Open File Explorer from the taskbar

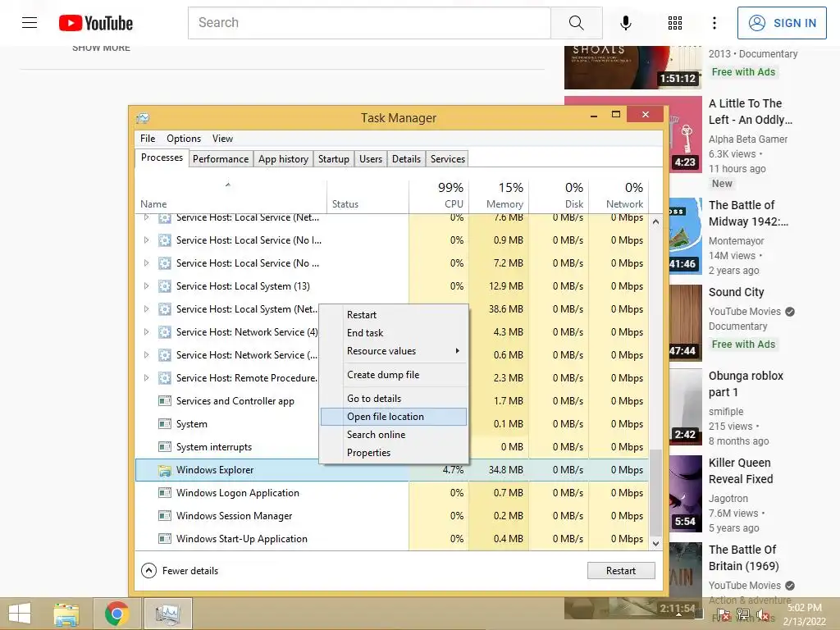point(66,614)
